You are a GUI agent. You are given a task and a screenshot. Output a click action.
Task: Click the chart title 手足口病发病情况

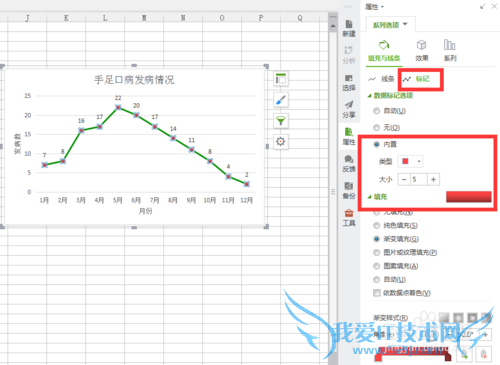coord(134,80)
